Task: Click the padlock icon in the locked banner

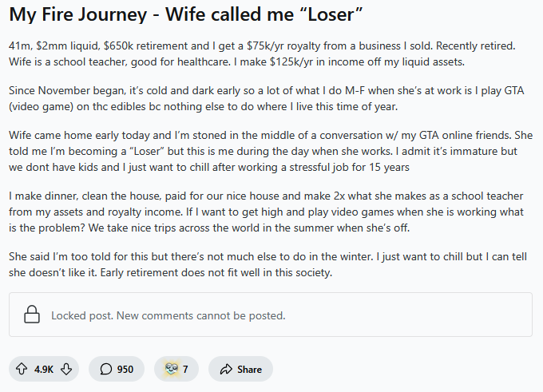Action: [x=32, y=314]
